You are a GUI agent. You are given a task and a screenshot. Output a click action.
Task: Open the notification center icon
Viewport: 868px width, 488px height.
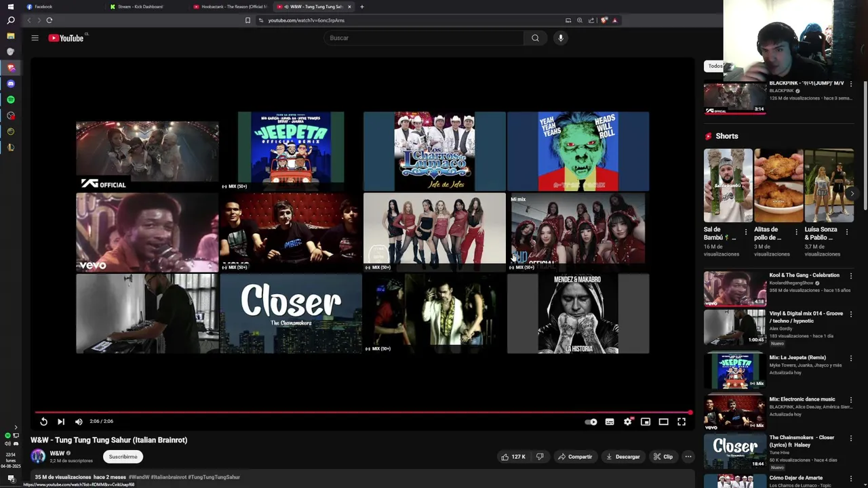point(11,479)
